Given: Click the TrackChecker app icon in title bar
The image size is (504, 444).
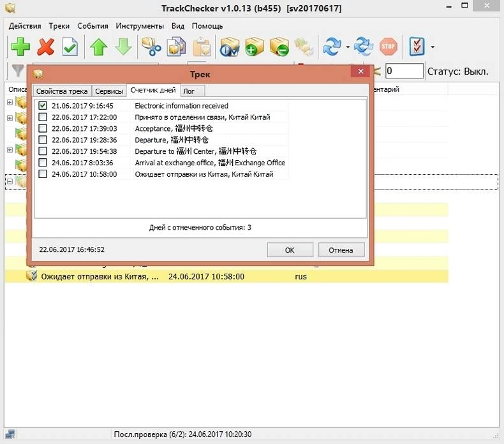Looking at the screenshot, I should tap(10, 8).
